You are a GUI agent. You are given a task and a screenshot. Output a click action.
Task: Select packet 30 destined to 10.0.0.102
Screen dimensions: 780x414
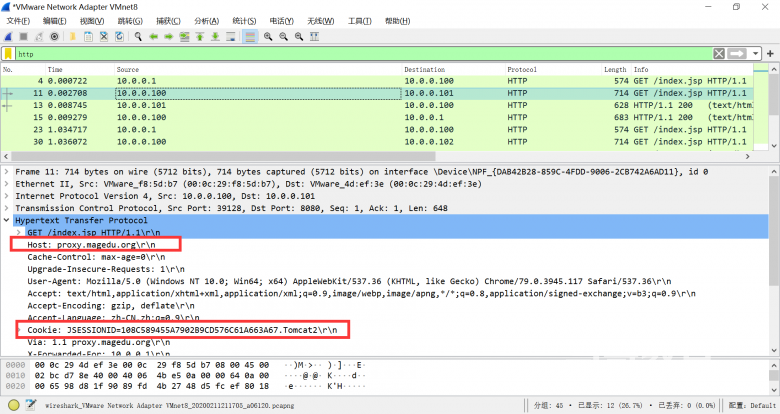[x=377, y=142]
